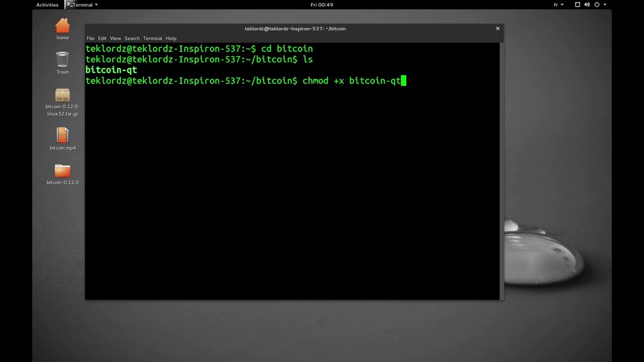Click the window indicator icon in system tray
Viewport: 644px width, 362px height.
[x=578, y=5]
